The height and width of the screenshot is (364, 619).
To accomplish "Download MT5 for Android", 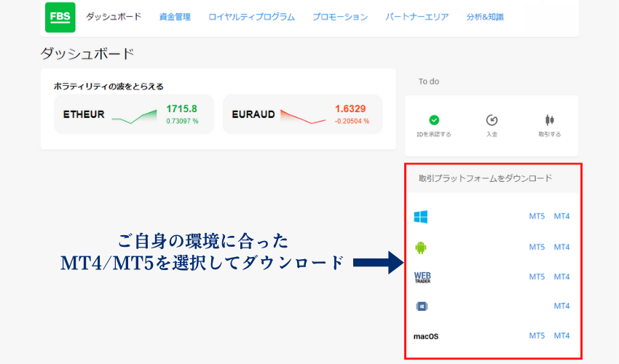I will pos(537,247).
